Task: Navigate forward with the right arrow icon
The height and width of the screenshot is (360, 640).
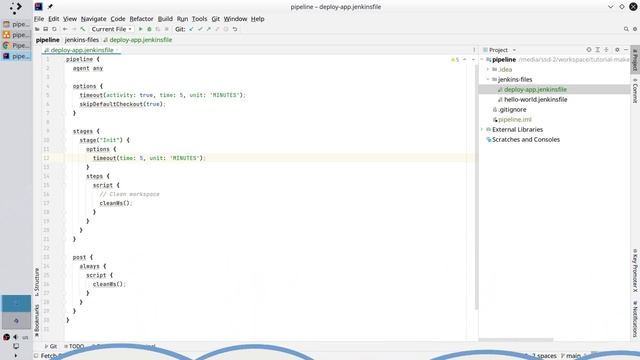Action: (x=74, y=29)
